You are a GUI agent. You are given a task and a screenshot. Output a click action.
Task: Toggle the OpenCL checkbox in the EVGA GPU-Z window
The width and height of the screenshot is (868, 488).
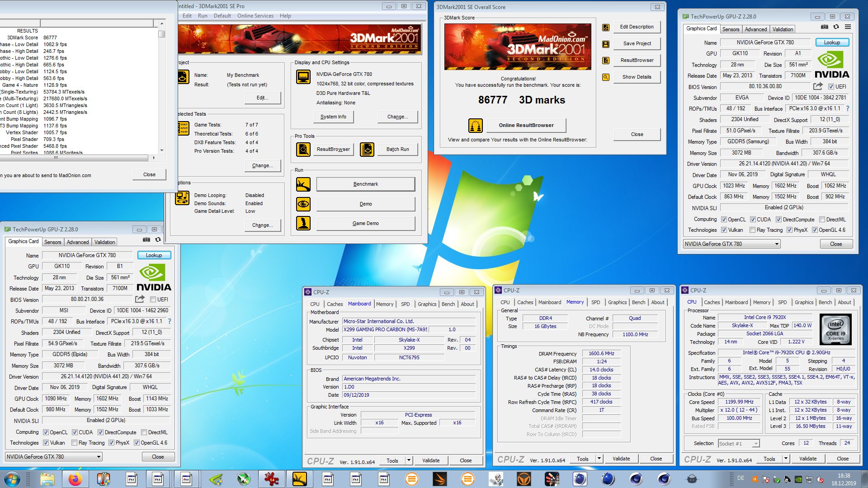click(x=724, y=220)
